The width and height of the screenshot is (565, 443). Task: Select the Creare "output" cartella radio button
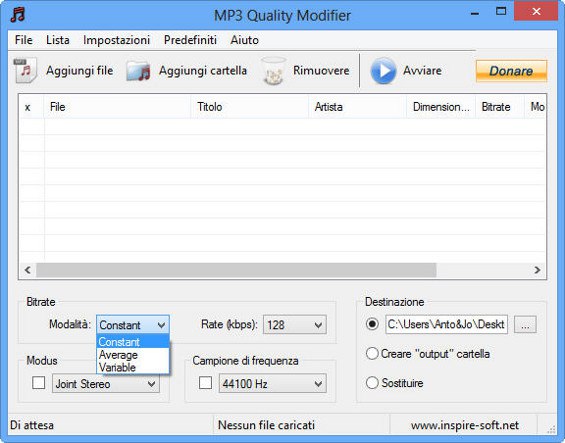pyautogui.click(x=372, y=354)
